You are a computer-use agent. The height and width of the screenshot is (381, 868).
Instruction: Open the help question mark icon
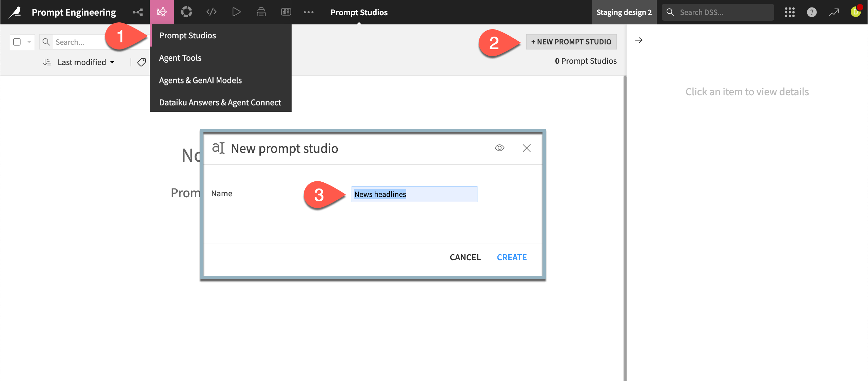(812, 12)
